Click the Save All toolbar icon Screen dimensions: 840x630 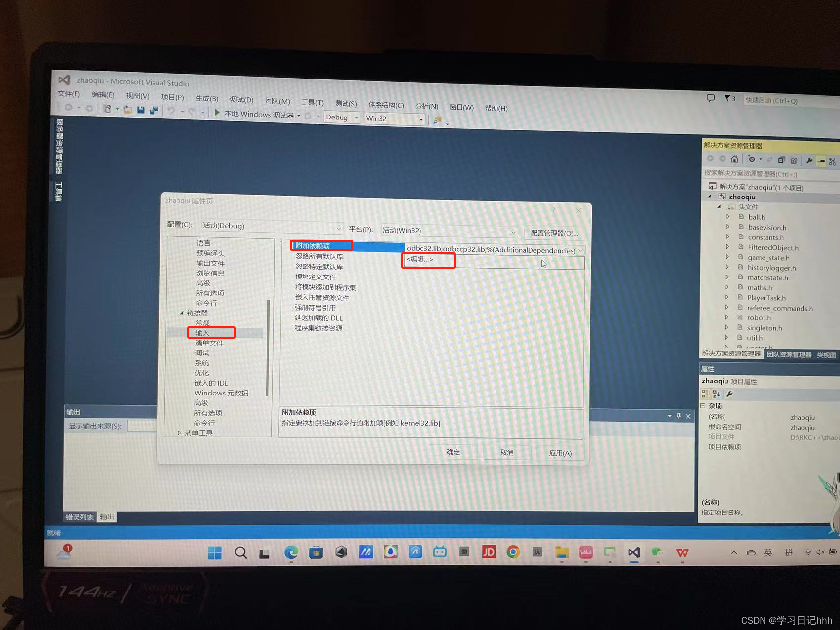(153, 111)
